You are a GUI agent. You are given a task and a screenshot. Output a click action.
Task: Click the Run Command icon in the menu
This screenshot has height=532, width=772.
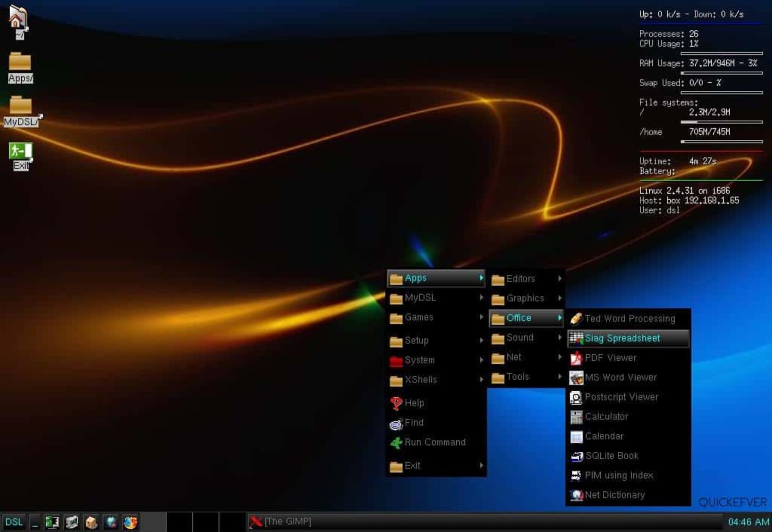tap(396, 442)
